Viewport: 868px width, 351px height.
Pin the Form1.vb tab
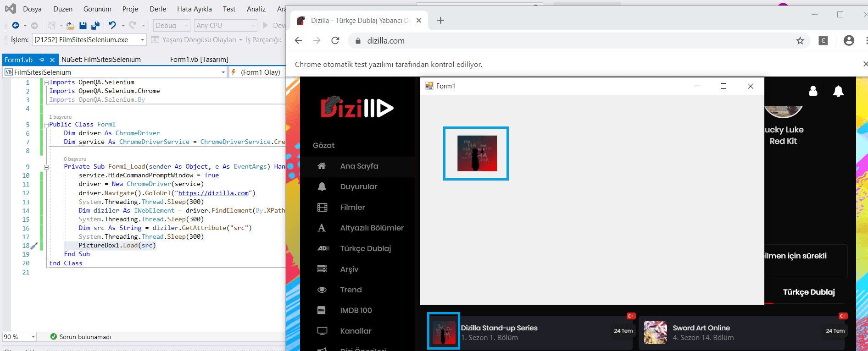point(42,60)
